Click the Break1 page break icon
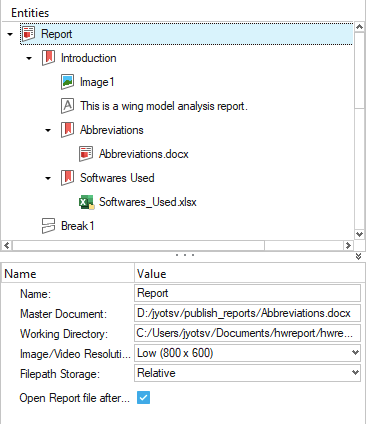 point(48,226)
